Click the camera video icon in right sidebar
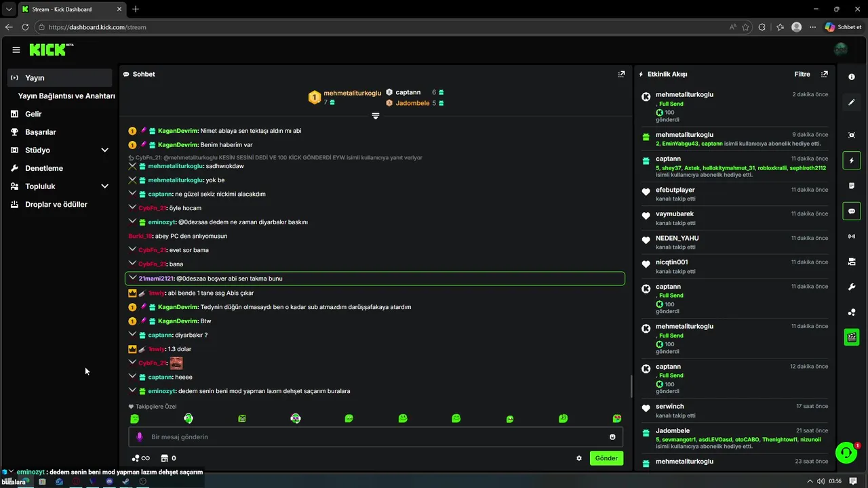Screen dimensions: 868x488 click(852, 262)
